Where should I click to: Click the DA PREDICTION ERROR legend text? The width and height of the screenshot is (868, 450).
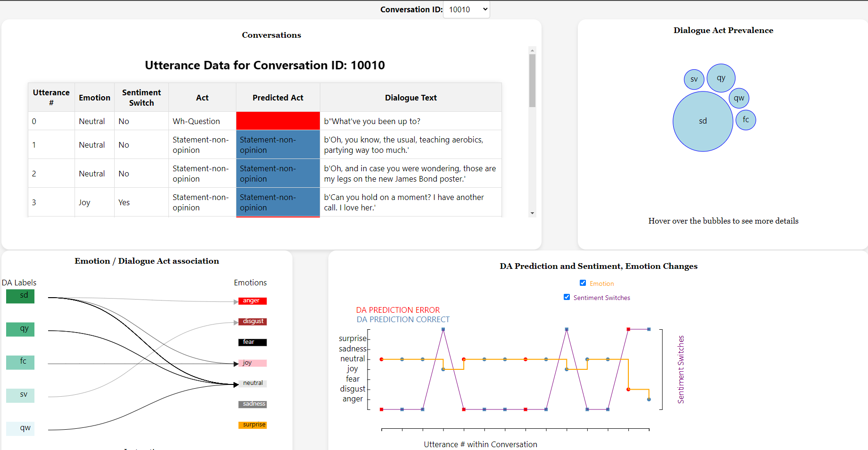click(x=398, y=310)
